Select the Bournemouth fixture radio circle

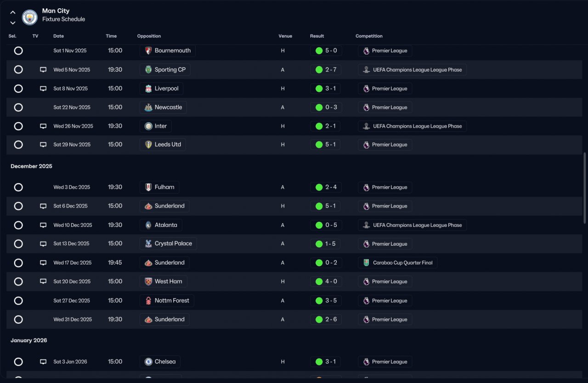click(18, 51)
